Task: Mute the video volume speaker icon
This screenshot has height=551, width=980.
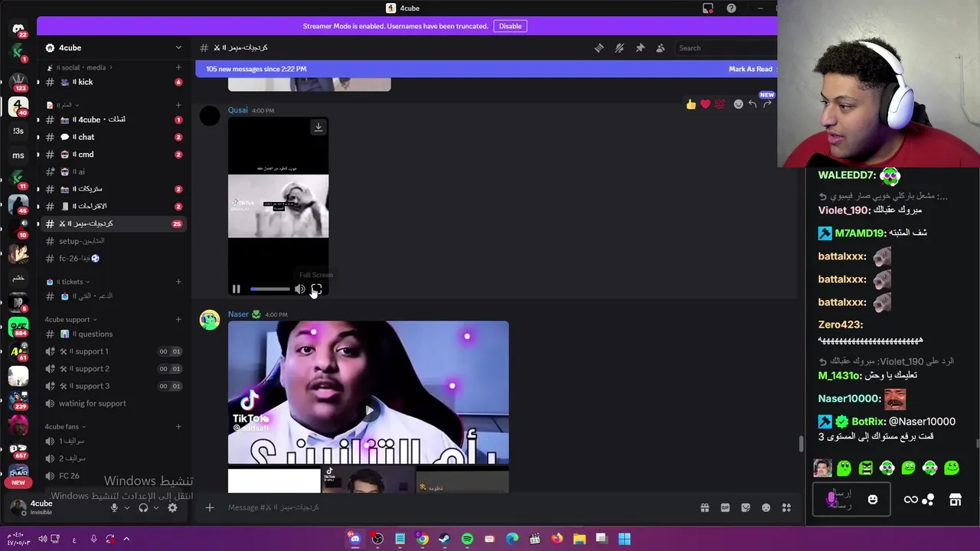Action: [x=299, y=289]
